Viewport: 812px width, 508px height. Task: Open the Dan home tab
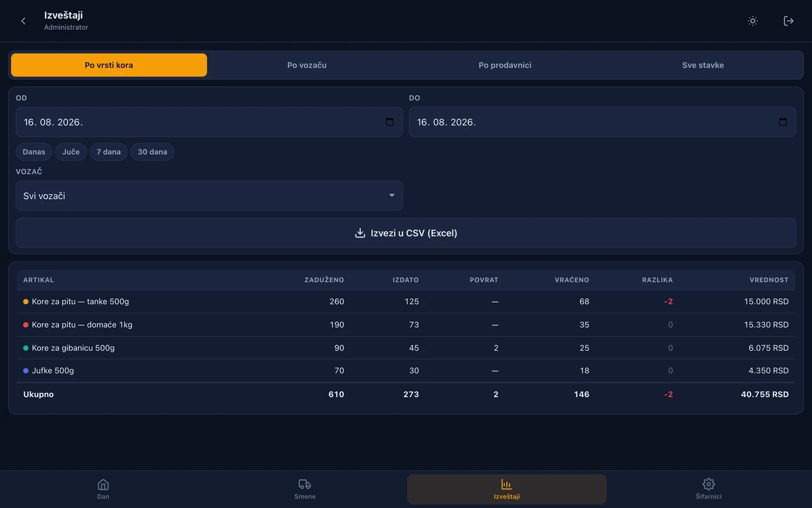pos(103,489)
